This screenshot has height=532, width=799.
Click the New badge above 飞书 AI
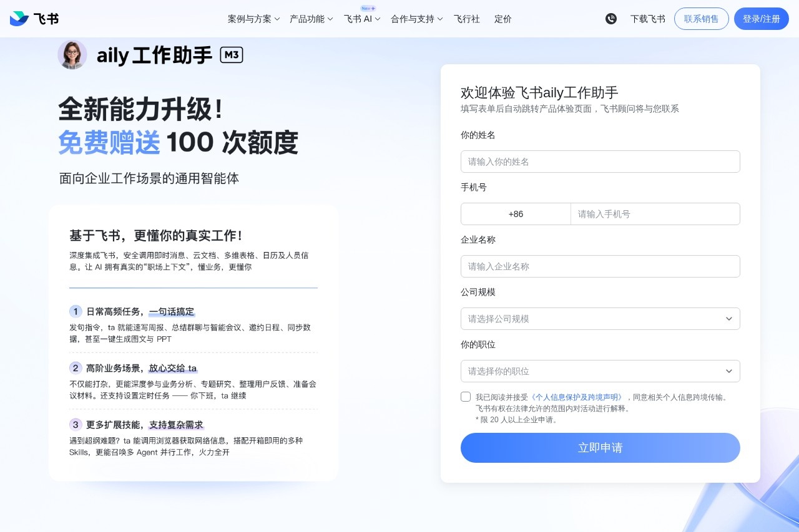pyautogui.click(x=367, y=8)
